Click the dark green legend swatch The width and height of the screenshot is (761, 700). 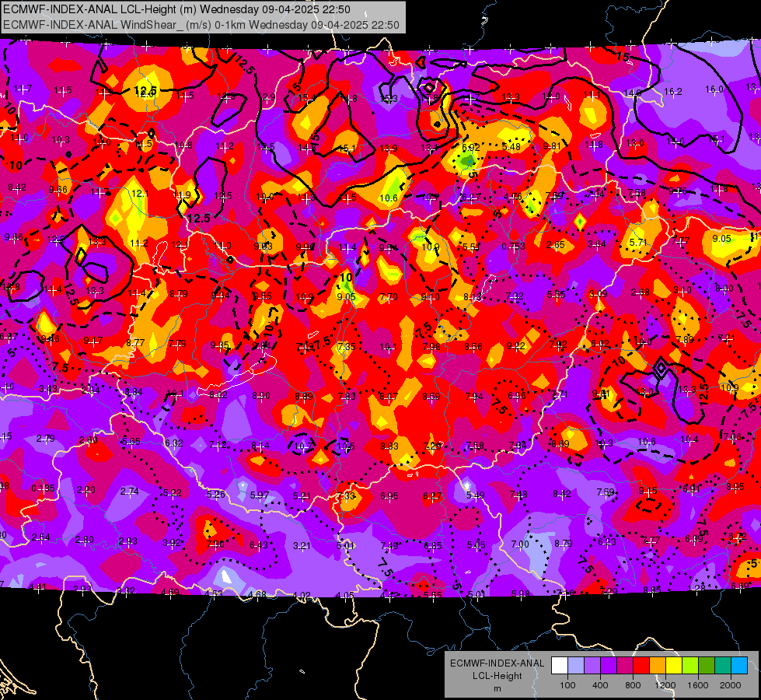[x=706, y=665]
